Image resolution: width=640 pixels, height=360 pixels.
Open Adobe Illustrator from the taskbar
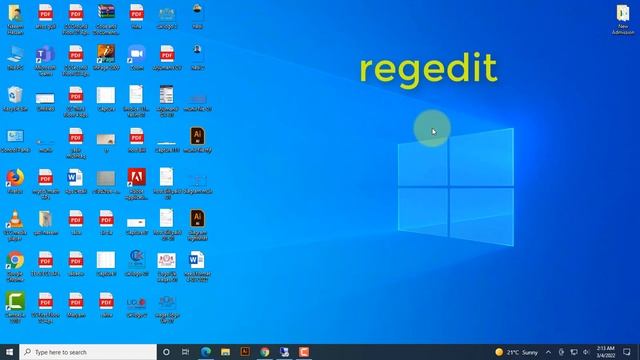[245, 352]
